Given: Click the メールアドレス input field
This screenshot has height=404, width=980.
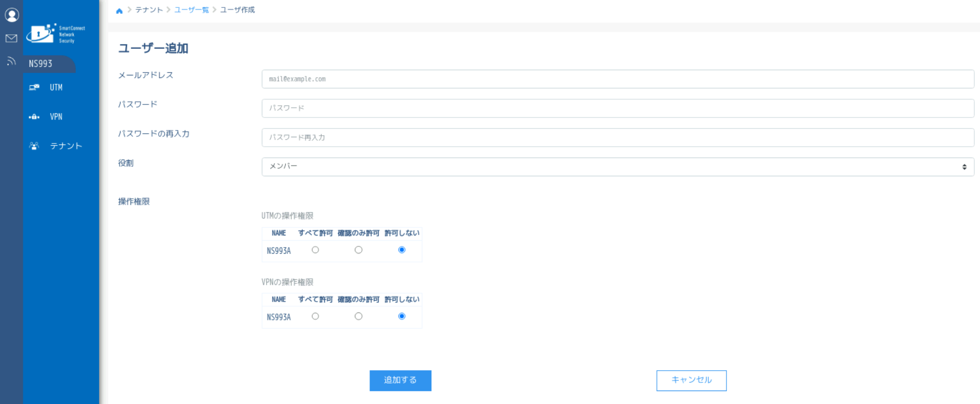Looking at the screenshot, I should click(x=618, y=79).
